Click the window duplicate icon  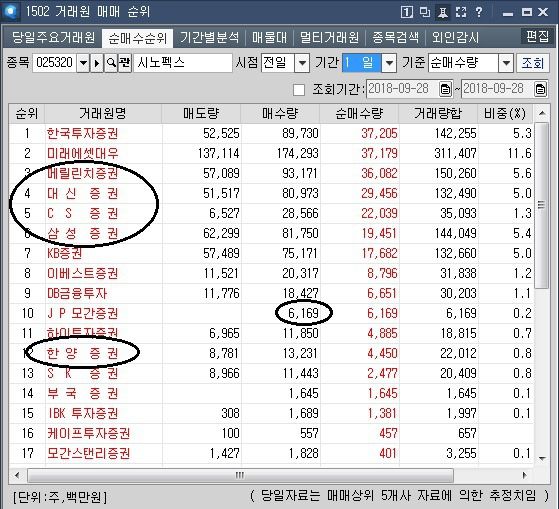pyautogui.click(x=425, y=12)
